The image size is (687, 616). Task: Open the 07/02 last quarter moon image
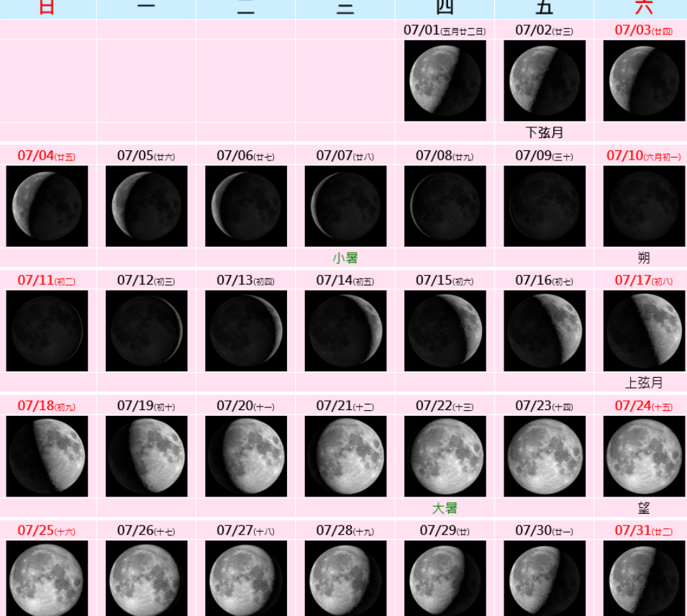click(x=544, y=81)
